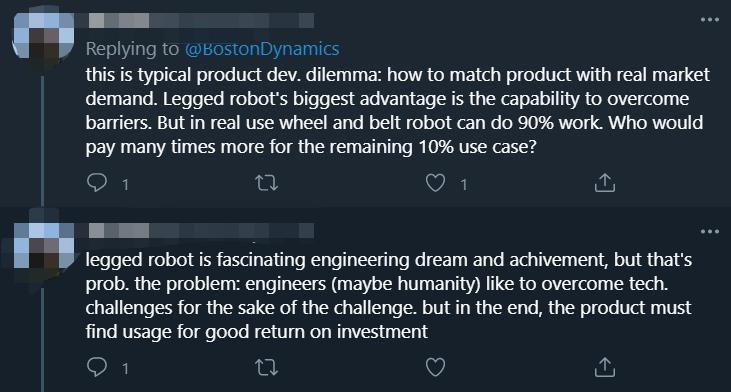The image size is (731, 392).
Task: Open the first tweet author's blurred name
Action: [201, 21]
